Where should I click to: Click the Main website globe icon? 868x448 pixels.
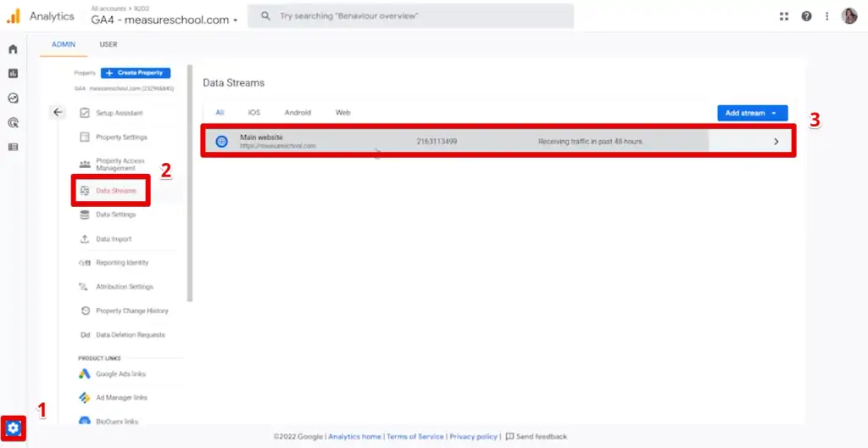pos(221,142)
